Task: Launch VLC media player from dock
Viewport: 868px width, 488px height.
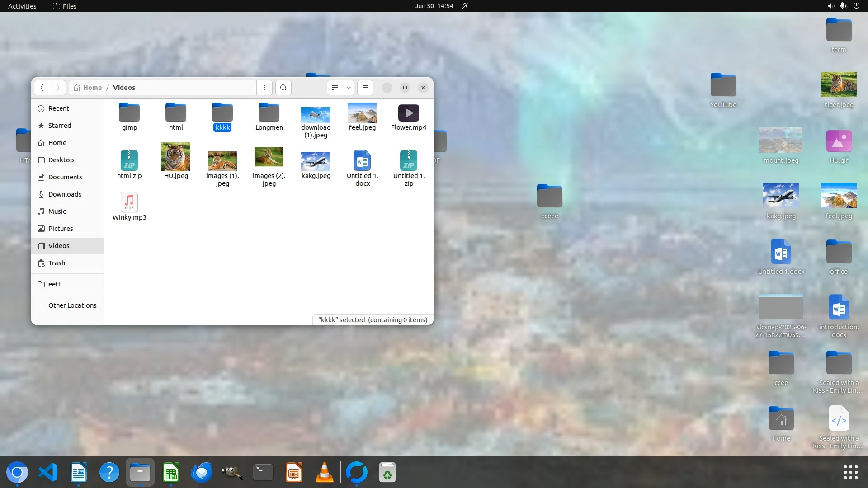Action: (x=324, y=473)
